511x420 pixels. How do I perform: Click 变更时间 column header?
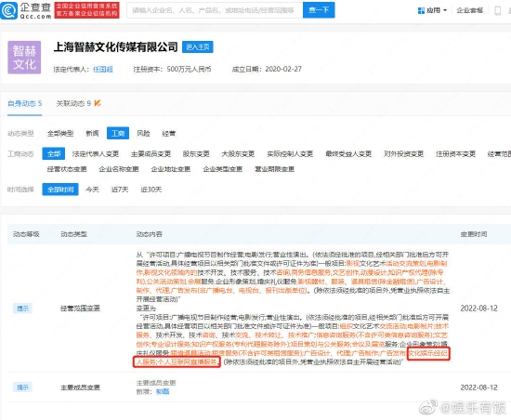[474, 234]
